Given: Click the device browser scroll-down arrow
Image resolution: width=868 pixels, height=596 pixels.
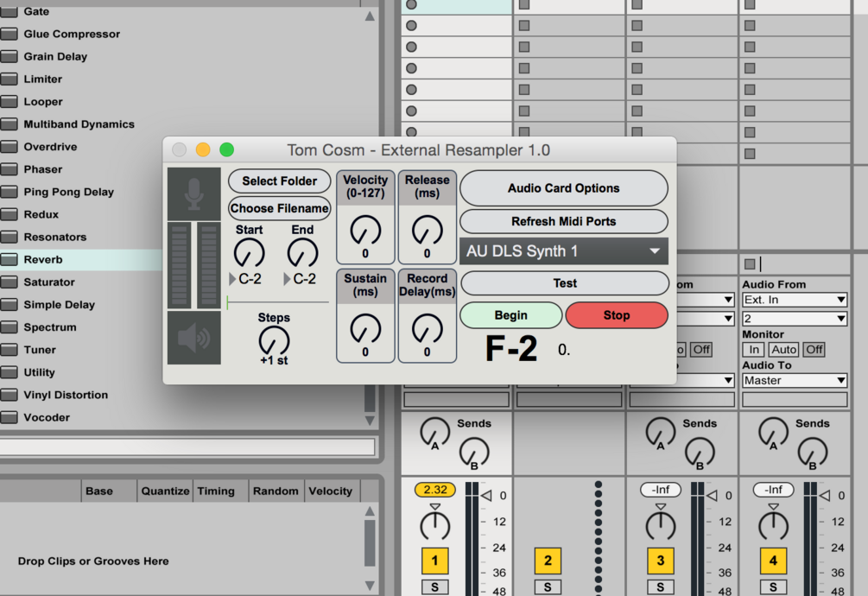Looking at the screenshot, I should [370, 422].
